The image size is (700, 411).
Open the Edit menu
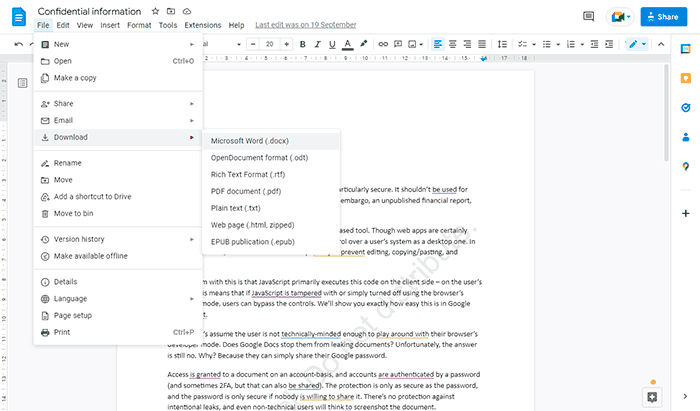tap(62, 25)
